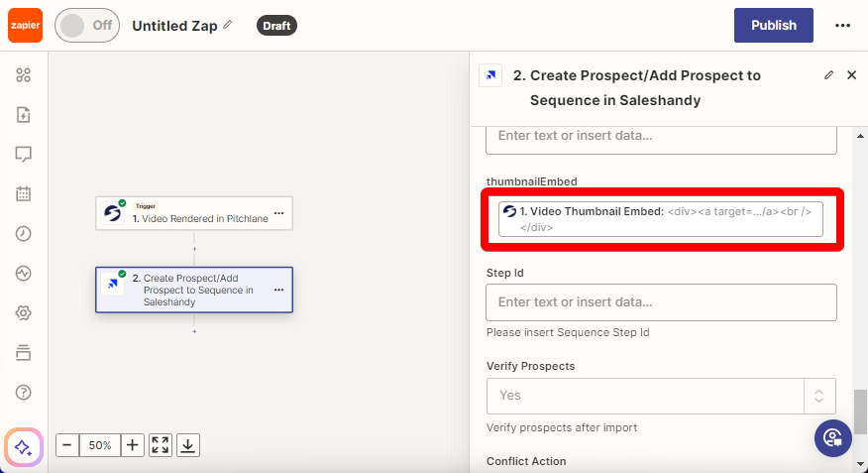
Task: Toggle the Zap On/Off switch
Action: [87, 26]
